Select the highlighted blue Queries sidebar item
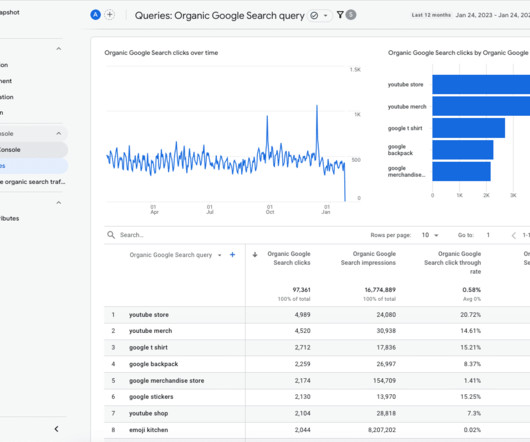 point(33,166)
